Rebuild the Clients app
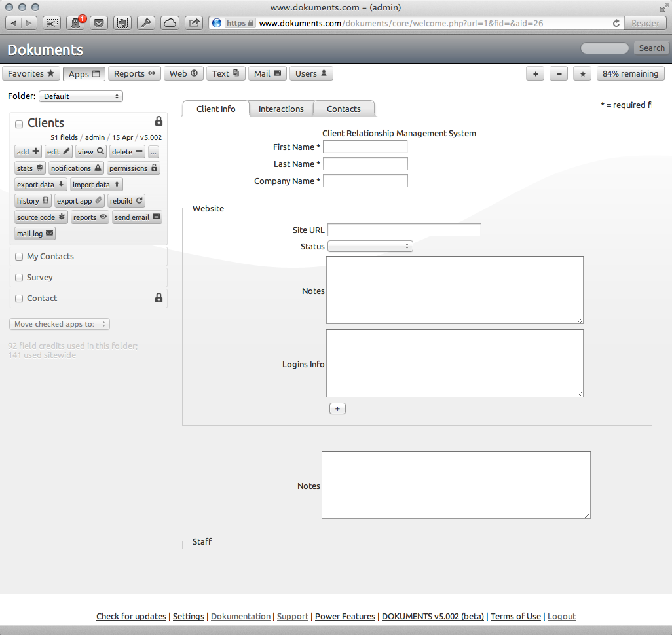Image resolution: width=672 pixels, height=635 pixels. (126, 200)
